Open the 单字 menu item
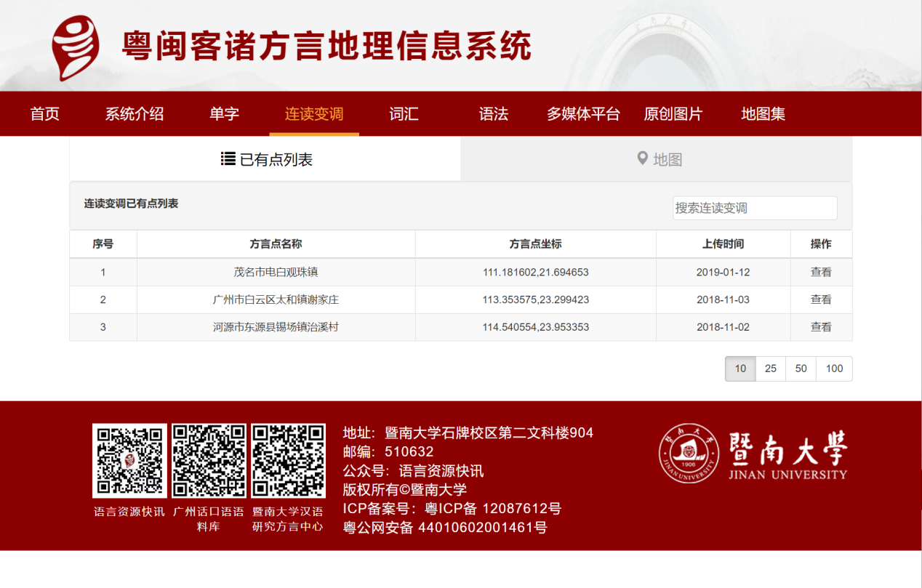922x588 pixels. click(x=224, y=114)
